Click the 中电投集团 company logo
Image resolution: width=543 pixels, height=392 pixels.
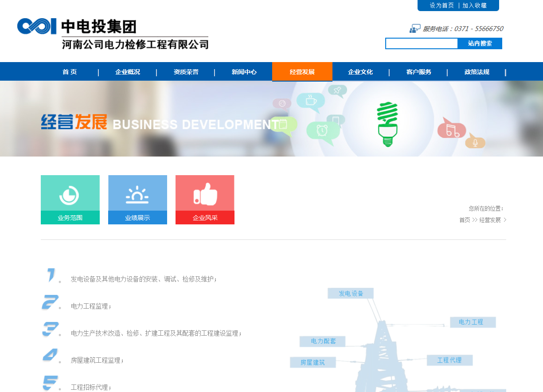[113, 34]
